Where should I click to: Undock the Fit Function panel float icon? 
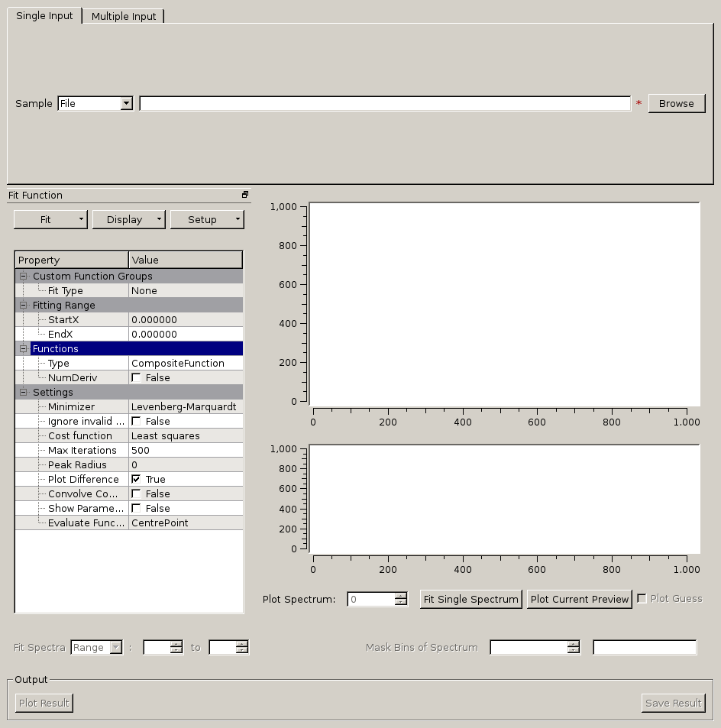point(245,195)
